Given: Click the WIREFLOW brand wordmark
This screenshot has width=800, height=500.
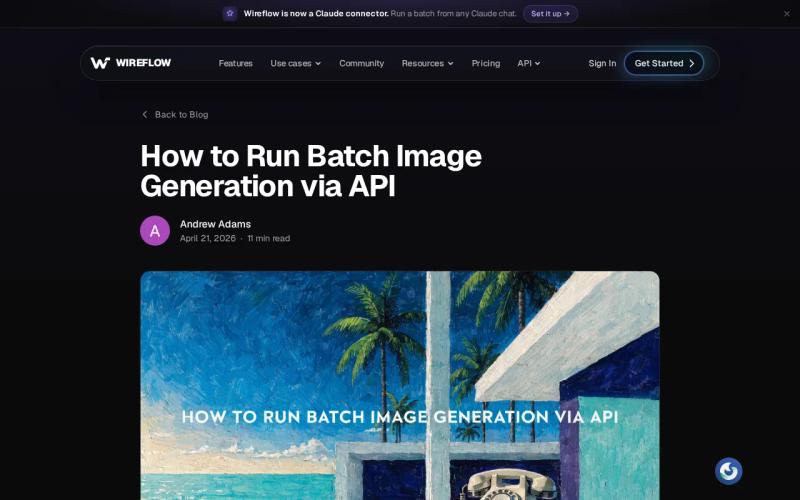Looking at the screenshot, I should (x=143, y=63).
